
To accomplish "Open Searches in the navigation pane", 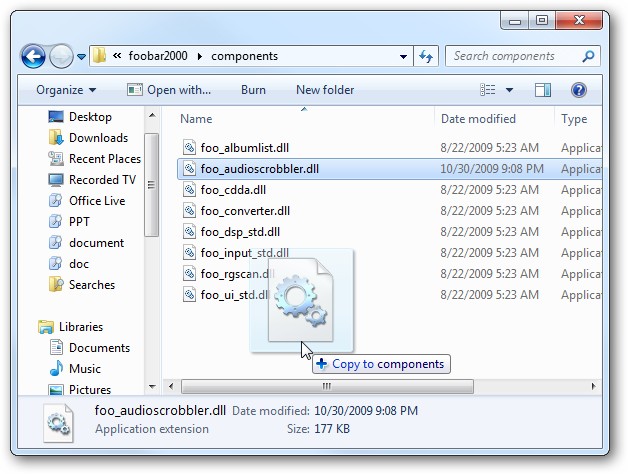I will point(92,285).
